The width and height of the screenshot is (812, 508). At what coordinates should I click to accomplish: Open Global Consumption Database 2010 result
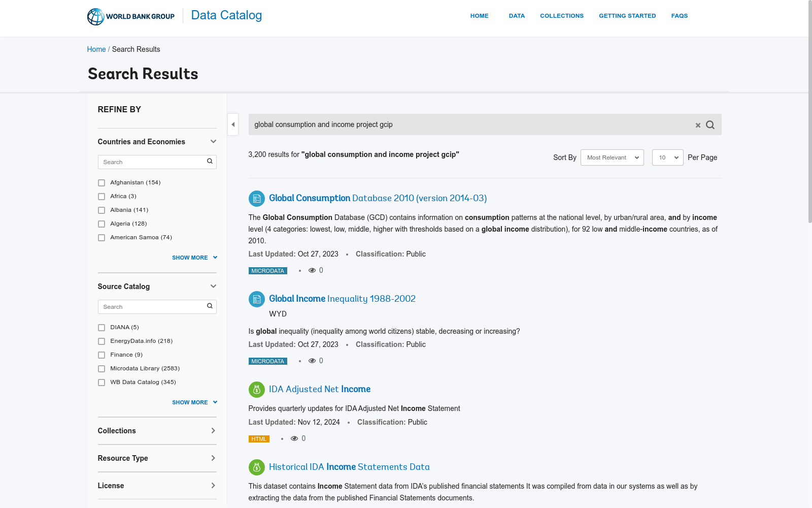coord(378,198)
